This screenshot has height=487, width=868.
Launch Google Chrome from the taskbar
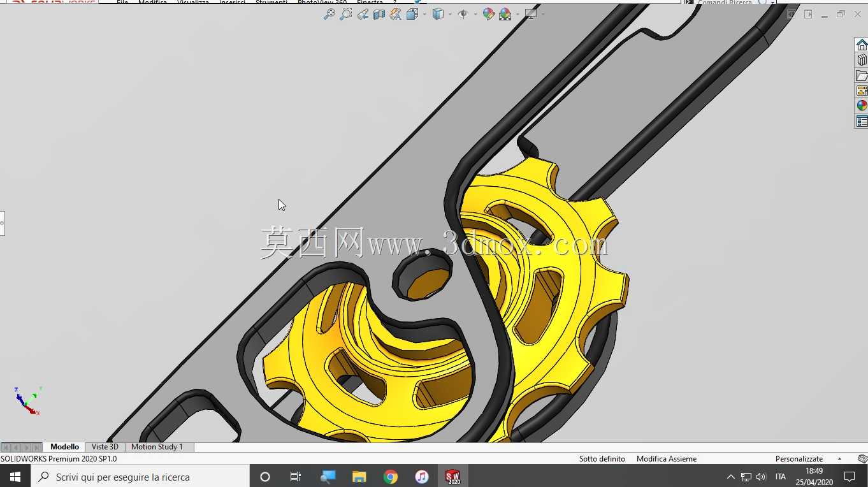[x=391, y=477]
